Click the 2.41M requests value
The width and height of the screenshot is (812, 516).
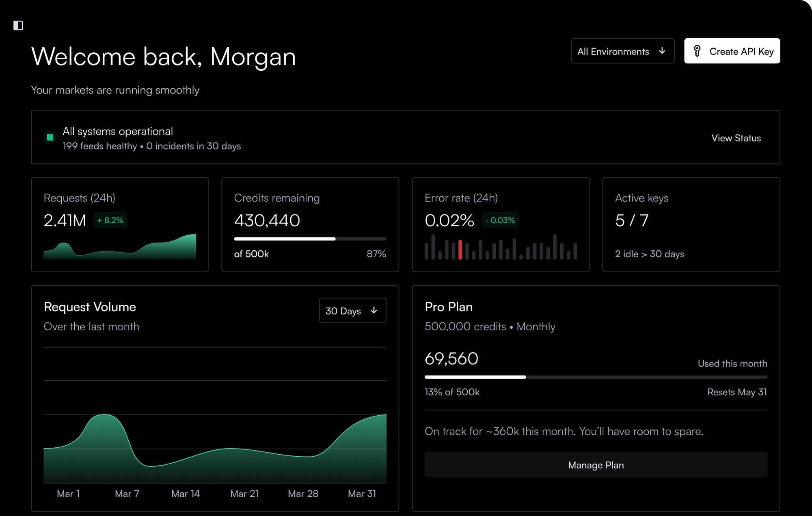pyautogui.click(x=65, y=221)
